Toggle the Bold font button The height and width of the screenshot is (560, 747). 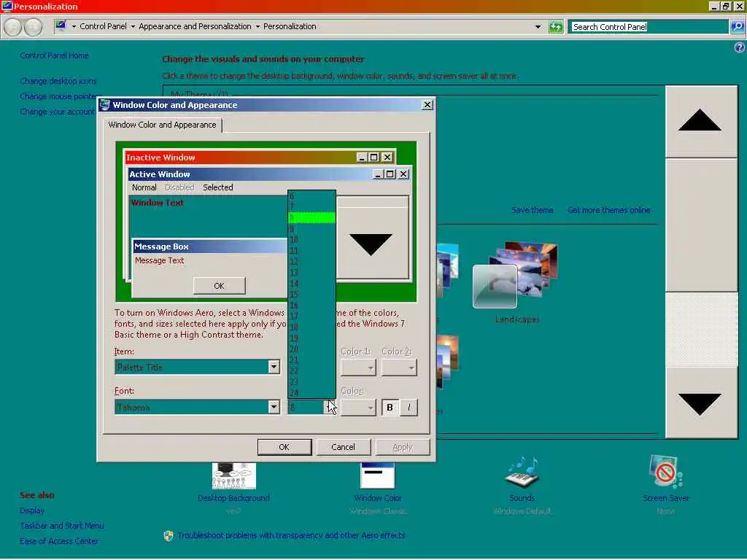390,408
